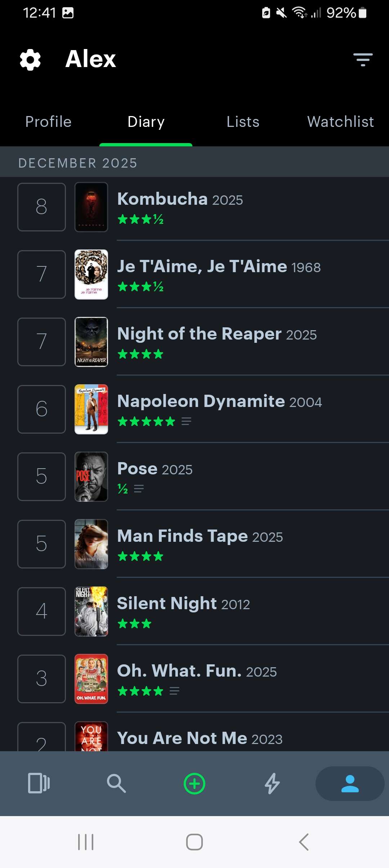Open the search magnifier icon
Screen dimensions: 389x868
116,783
